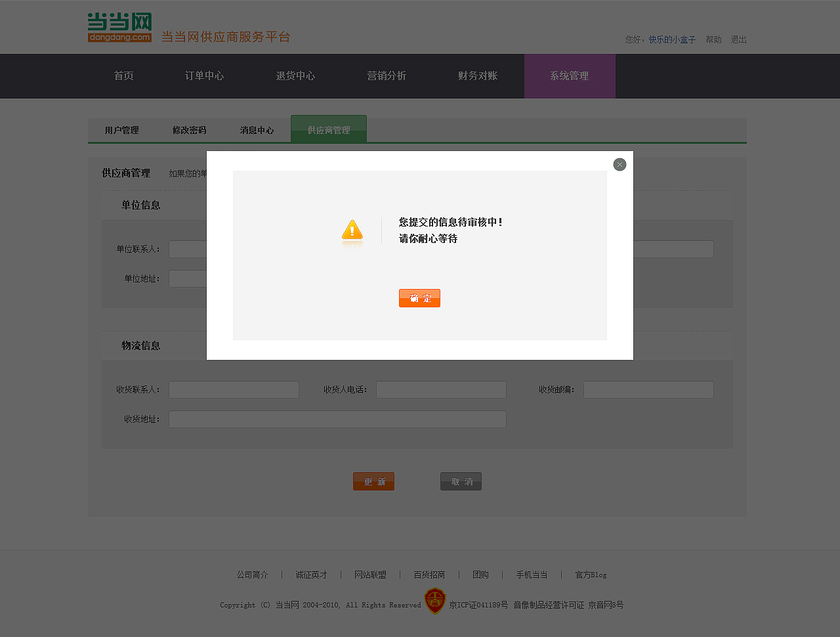Click the Dangdang logo

pyautogui.click(x=119, y=27)
